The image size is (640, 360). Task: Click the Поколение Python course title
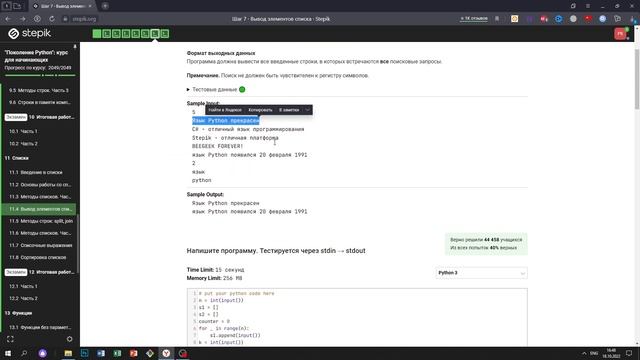[36, 56]
